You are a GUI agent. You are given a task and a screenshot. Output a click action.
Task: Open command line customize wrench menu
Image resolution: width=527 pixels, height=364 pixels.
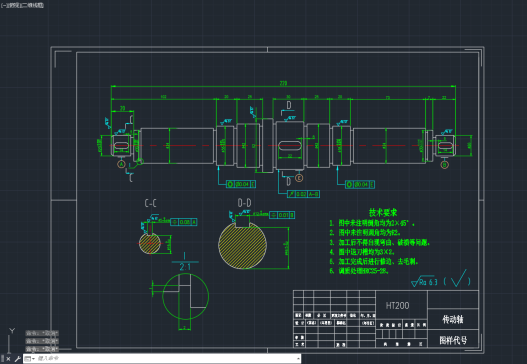tap(17, 359)
